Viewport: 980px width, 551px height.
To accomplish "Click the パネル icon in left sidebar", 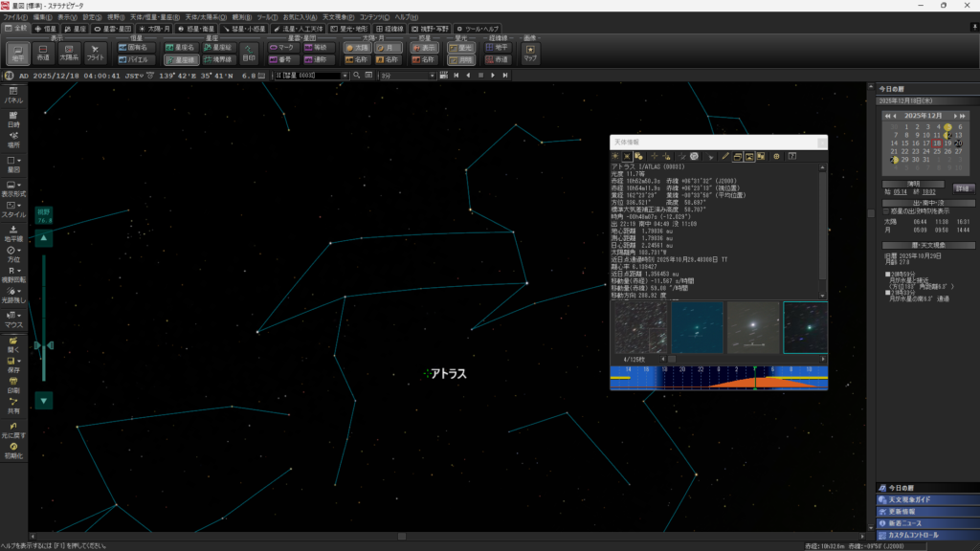I will pos(13,94).
